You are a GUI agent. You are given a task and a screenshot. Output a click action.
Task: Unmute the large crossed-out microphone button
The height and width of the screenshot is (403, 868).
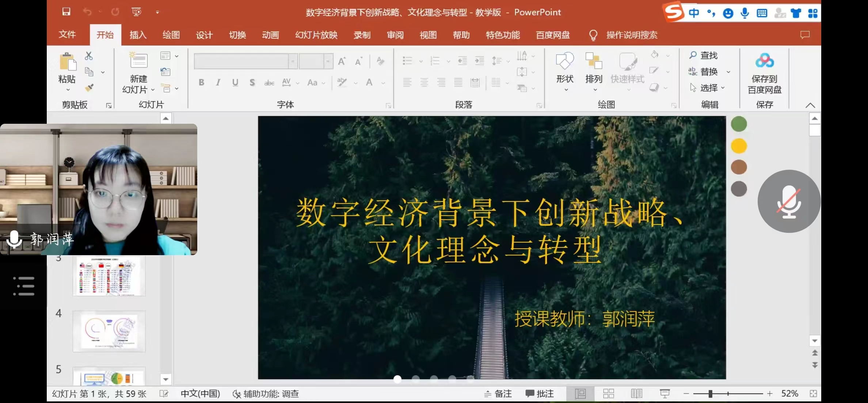(789, 201)
